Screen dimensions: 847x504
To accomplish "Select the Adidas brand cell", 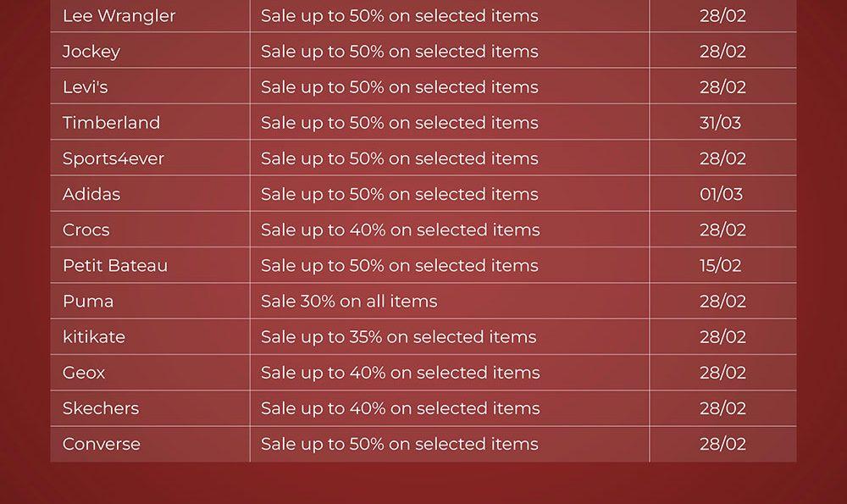I will (x=91, y=194).
